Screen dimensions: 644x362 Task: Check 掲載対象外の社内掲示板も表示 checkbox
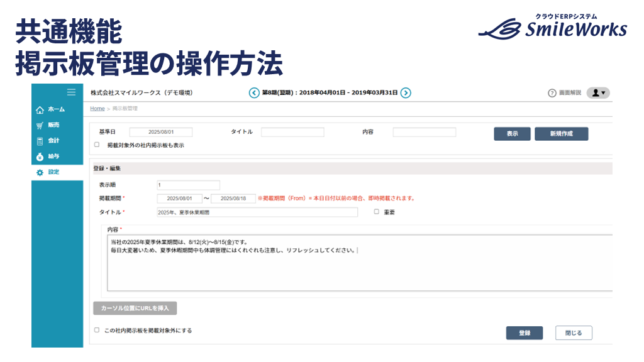(97, 145)
